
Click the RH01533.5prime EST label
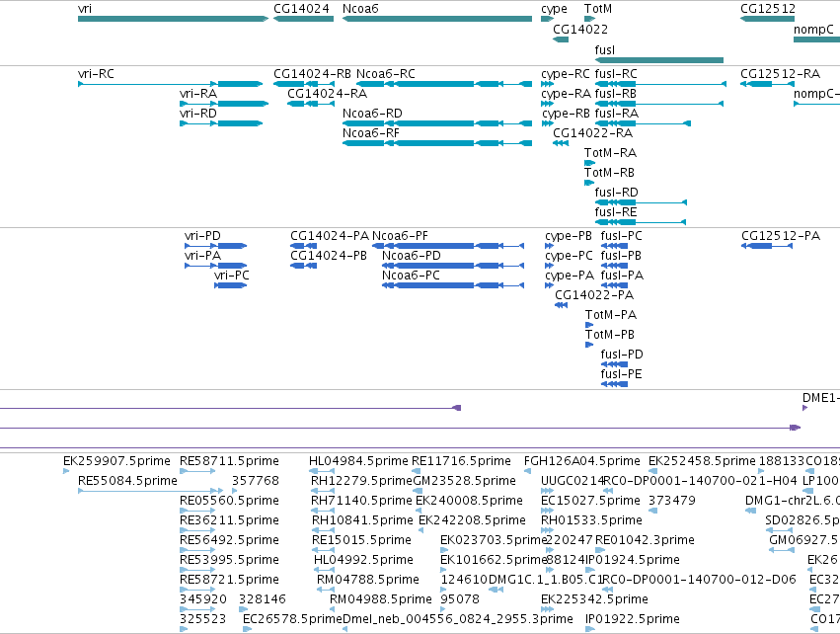coord(591,520)
